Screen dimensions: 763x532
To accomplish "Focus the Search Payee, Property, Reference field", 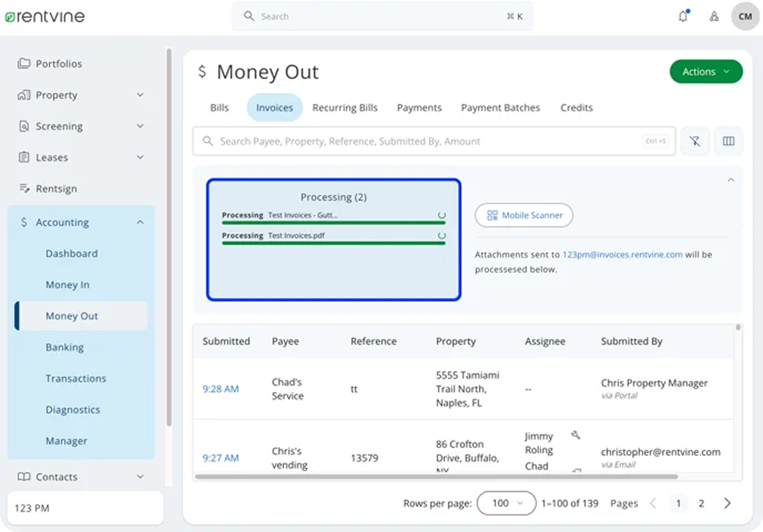I will pos(434,141).
